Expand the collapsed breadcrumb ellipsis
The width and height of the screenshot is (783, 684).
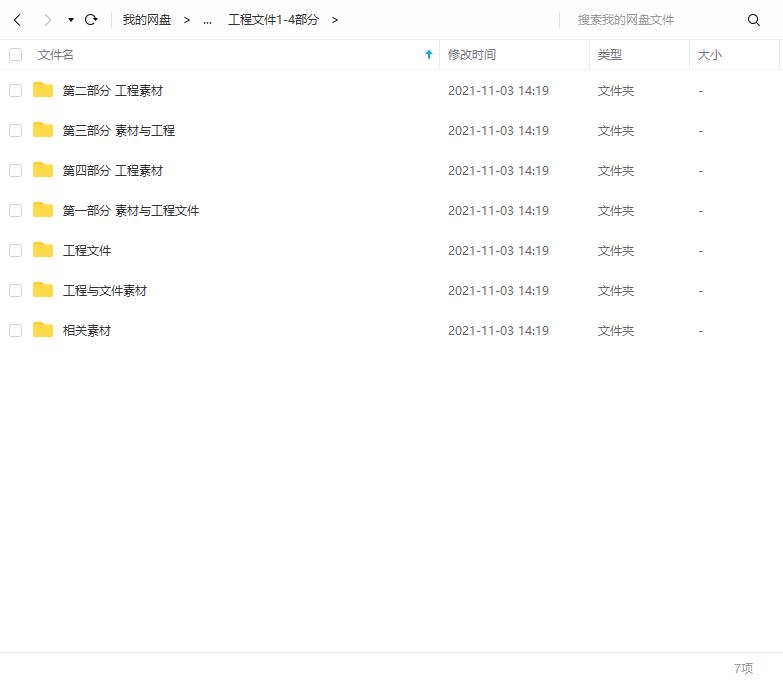(207, 21)
